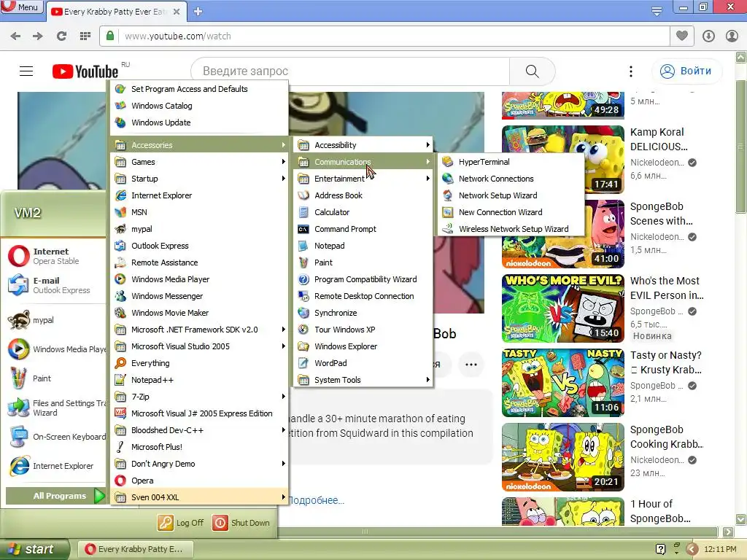This screenshot has height=560, width=747.
Task: Launch Network Setup Wizard
Action: 511,195
